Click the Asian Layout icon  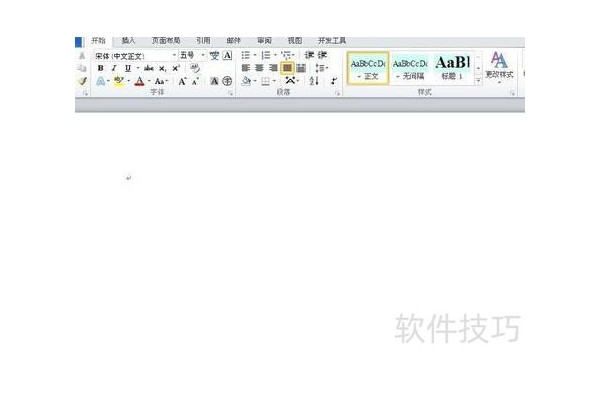tap(290, 81)
